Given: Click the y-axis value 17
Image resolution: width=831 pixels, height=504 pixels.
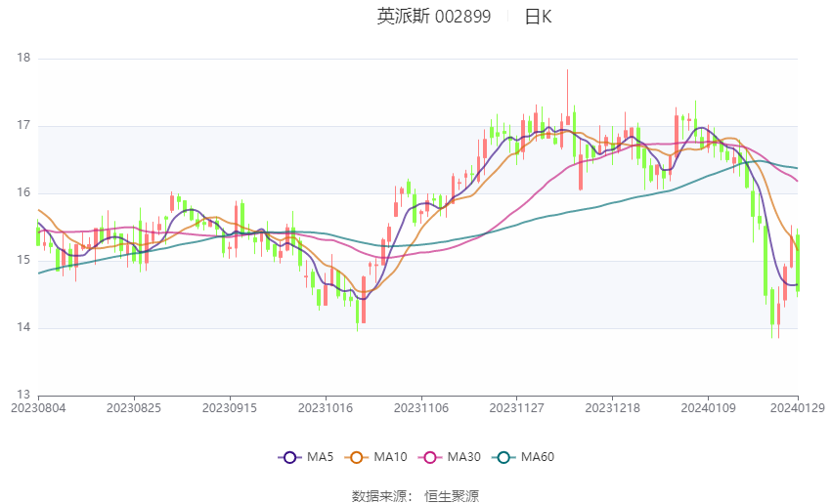Looking at the screenshot, I should 23,125.
